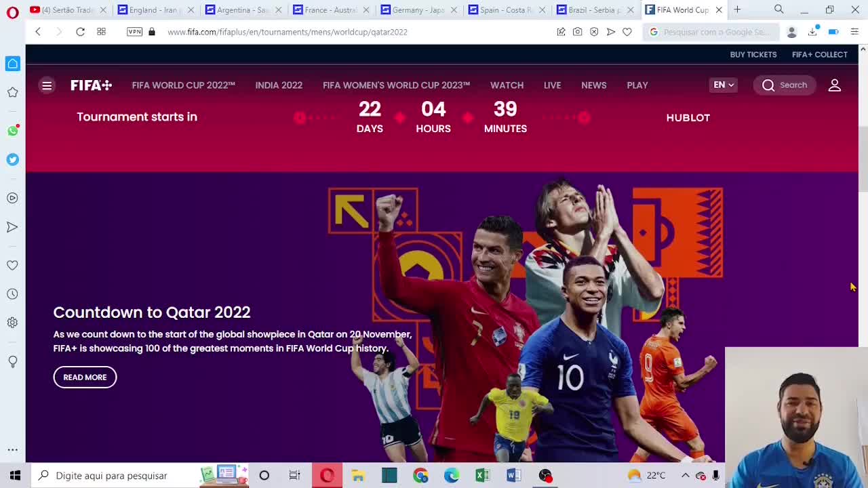Click the page vertical scrollbar thumb
The image size is (868, 488).
863,159
